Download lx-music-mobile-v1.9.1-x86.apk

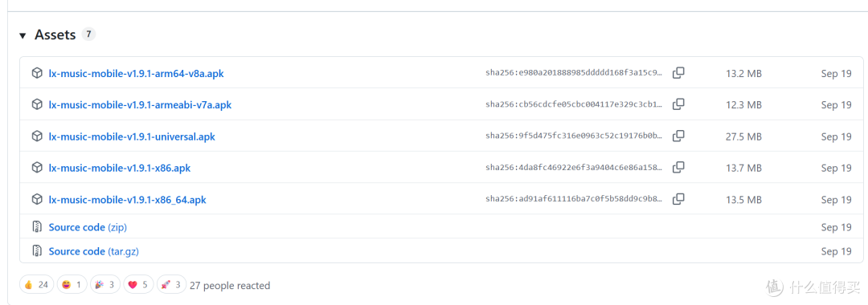[x=120, y=168]
